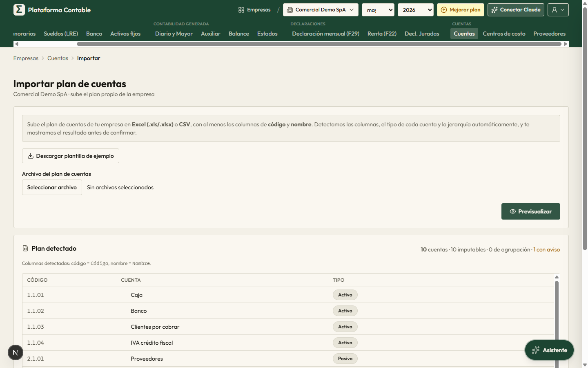
Task: Click Activo badge in Clientes por cobrar row
Action: [345, 327]
